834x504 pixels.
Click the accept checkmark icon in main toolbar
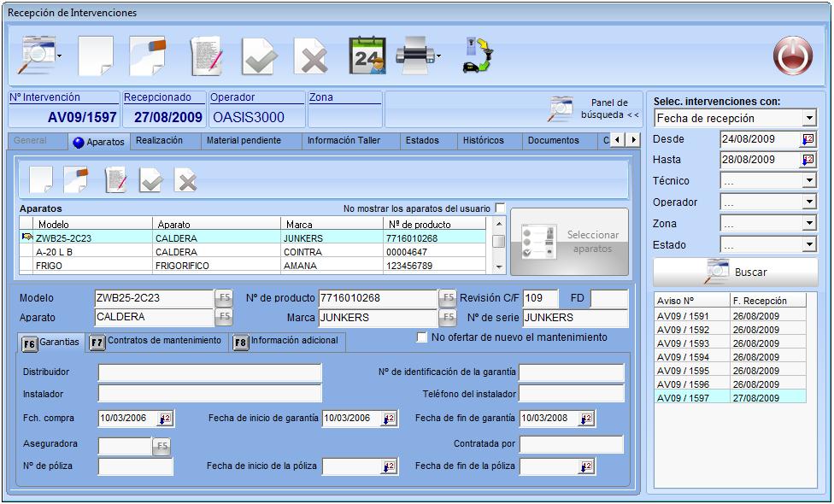(x=259, y=56)
